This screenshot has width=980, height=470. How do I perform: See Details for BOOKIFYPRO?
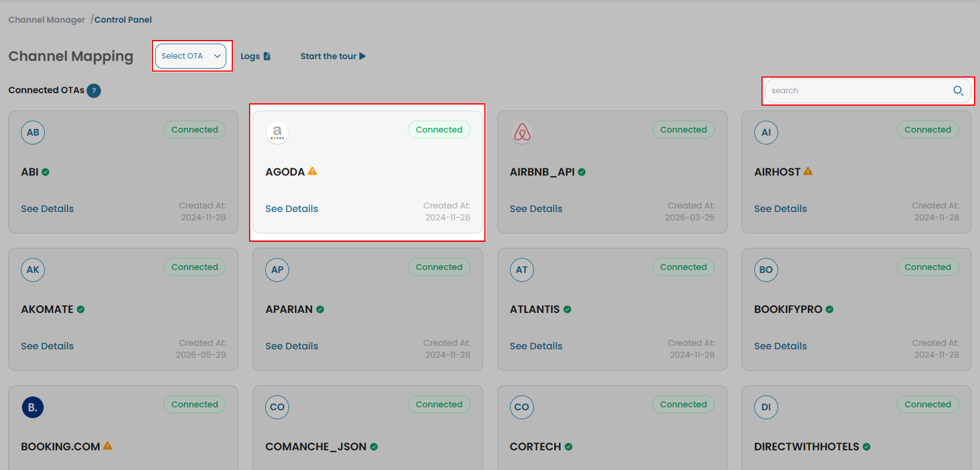[781, 346]
